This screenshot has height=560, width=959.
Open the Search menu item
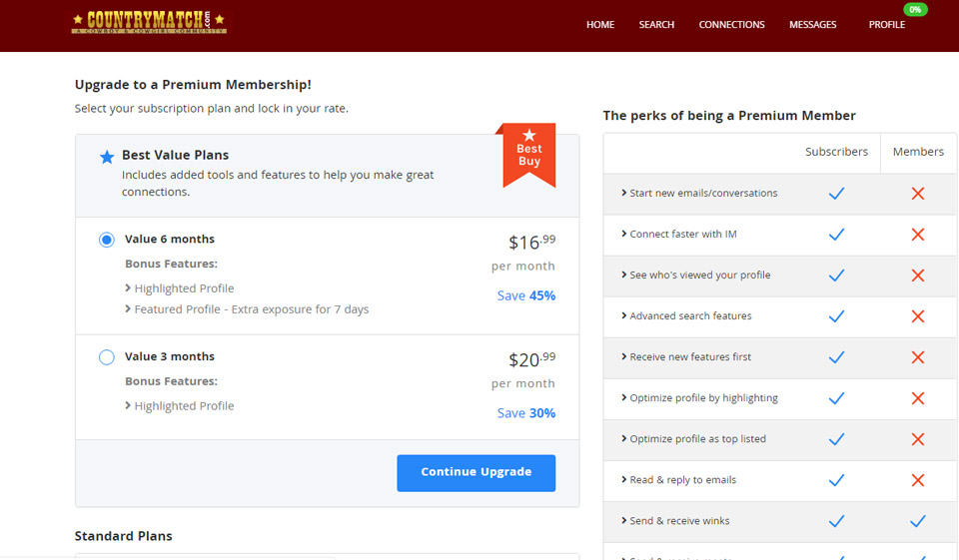coord(656,25)
